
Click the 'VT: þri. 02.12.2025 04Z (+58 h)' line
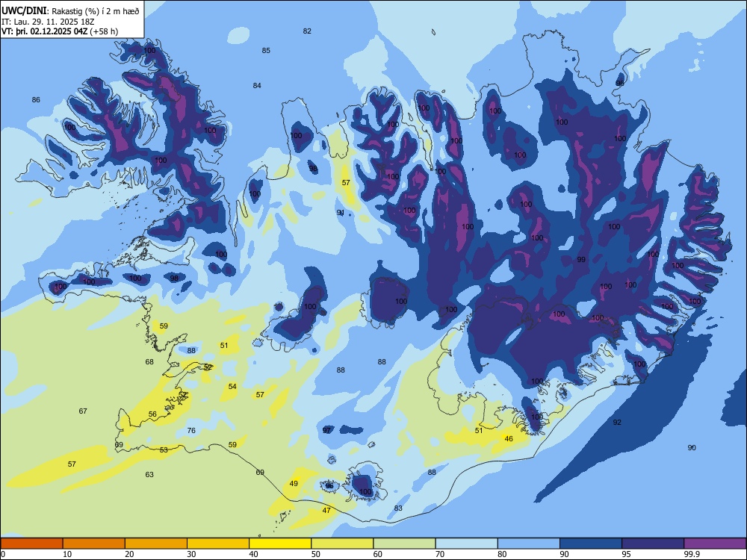point(60,31)
